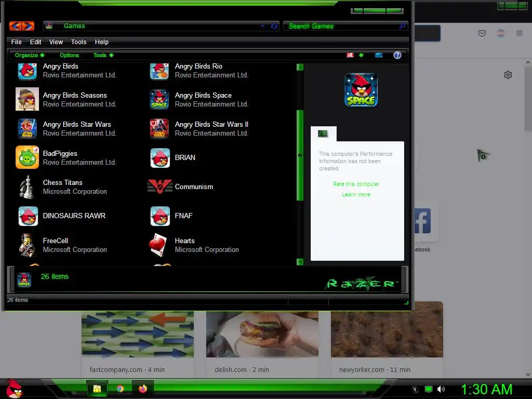Select 'Microsoft Corporation' under Chess Titans
Image resolution: width=532 pixels, height=399 pixels.
click(75, 192)
